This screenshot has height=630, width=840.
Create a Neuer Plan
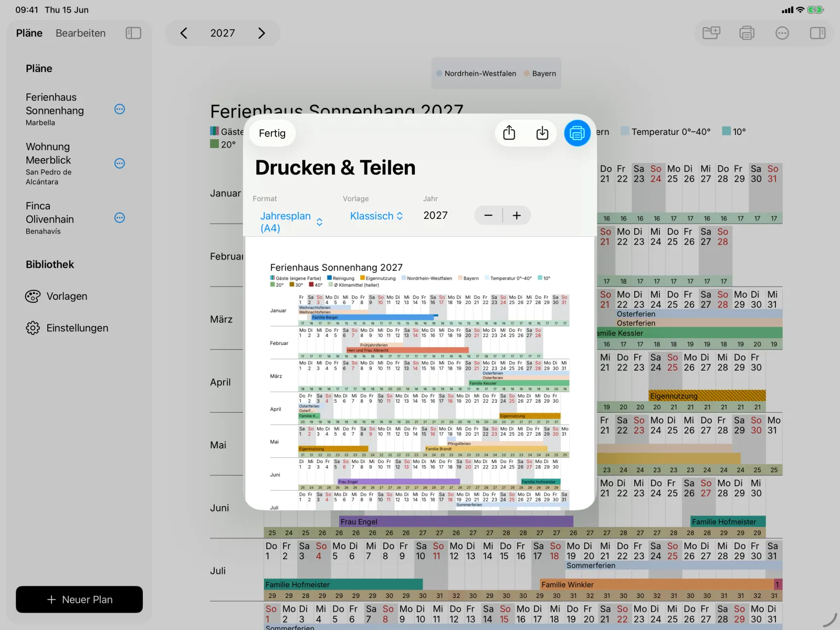[x=79, y=600]
